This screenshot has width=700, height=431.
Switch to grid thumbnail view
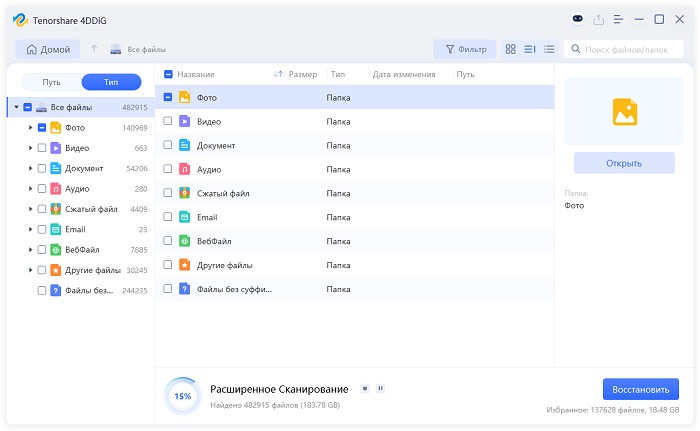[x=510, y=49]
